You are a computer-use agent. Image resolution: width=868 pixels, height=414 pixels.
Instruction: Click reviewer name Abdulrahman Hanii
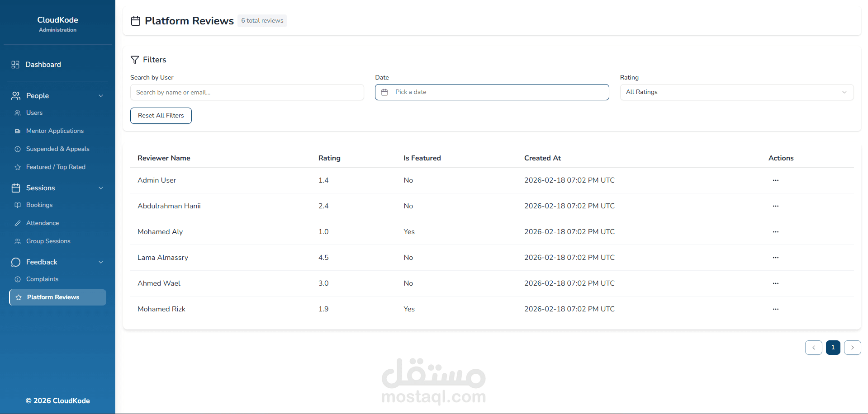[169, 206]
